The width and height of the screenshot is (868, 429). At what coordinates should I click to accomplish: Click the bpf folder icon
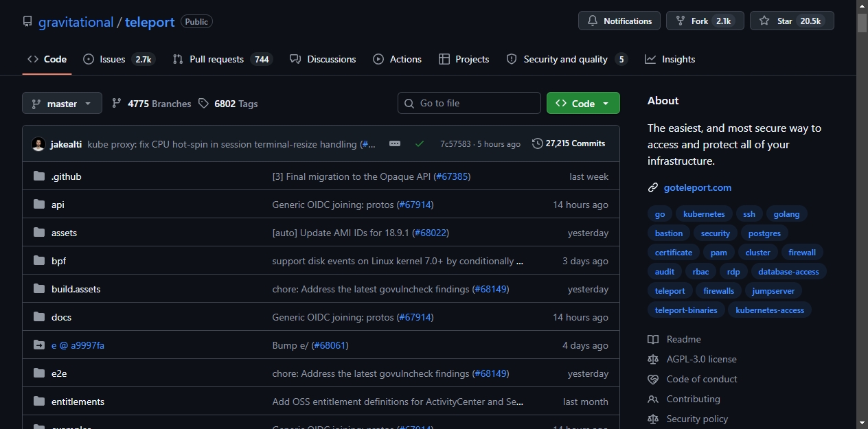coord(39,261)
